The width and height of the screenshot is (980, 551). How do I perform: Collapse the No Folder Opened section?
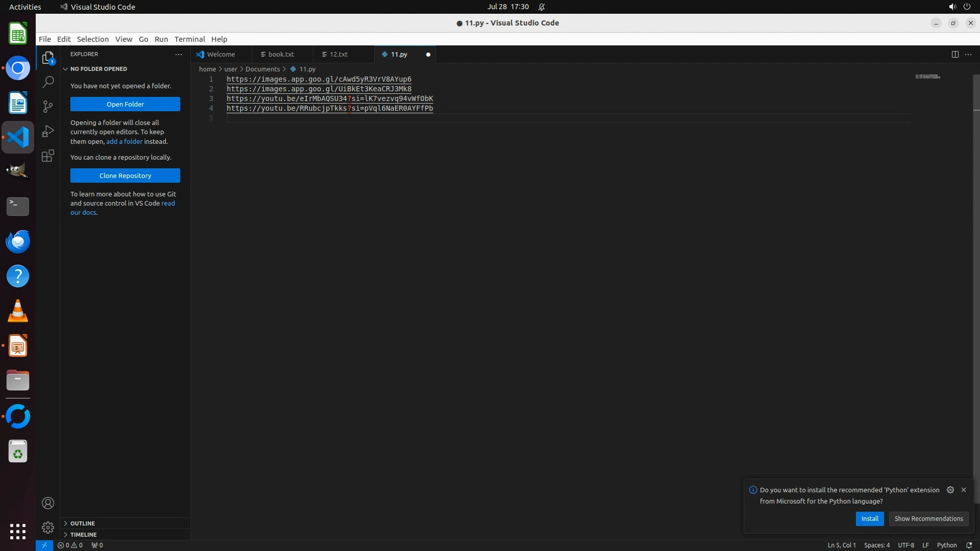point(99,69)
